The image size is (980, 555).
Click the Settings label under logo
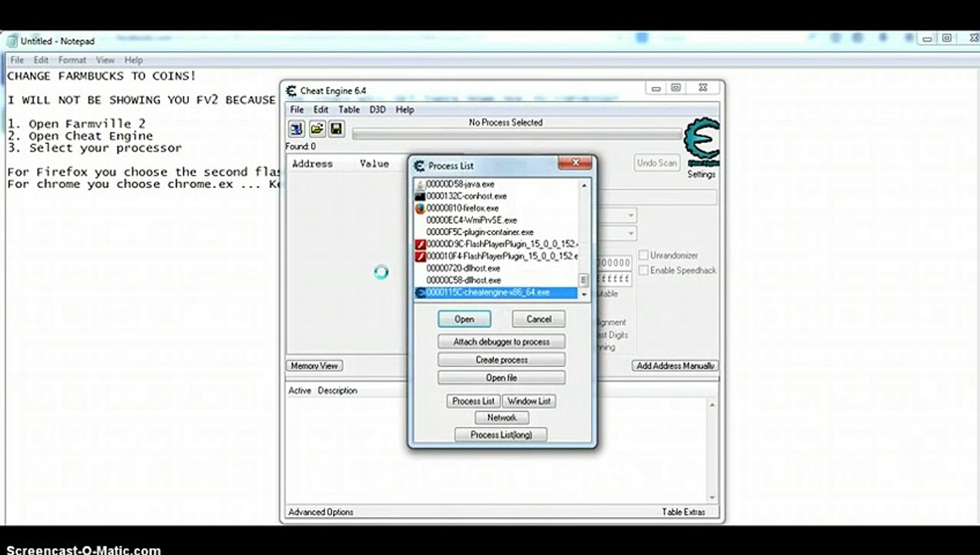[701, 174]
